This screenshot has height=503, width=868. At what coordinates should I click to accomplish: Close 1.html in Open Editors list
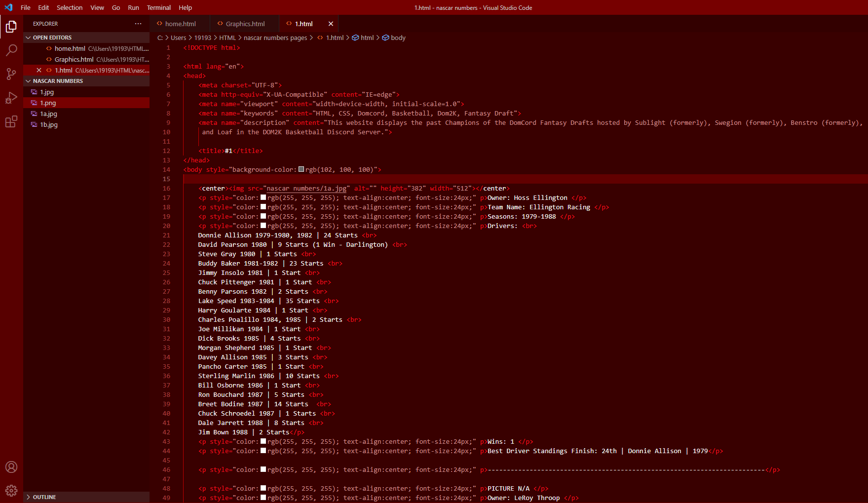click(x=39, y=70)
